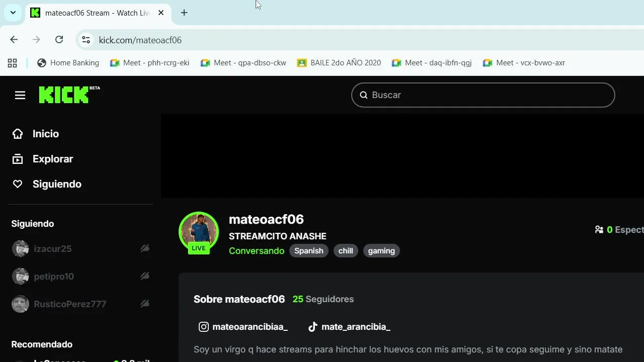Image resolution: width=644 pixels, height=362 pixels.
Task: Go to Explorar in the sidebar
Action: (x=53, y=159)
